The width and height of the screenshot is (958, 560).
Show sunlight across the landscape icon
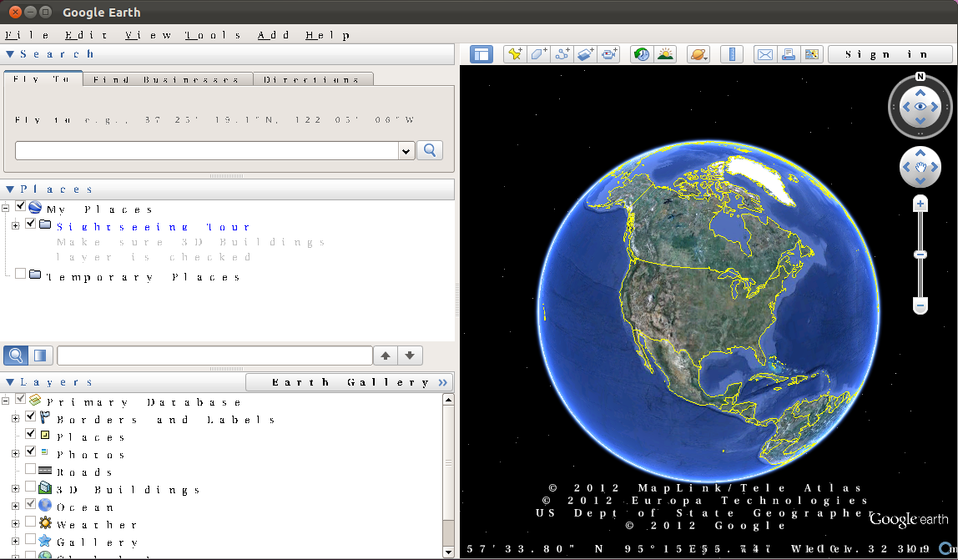665,54
